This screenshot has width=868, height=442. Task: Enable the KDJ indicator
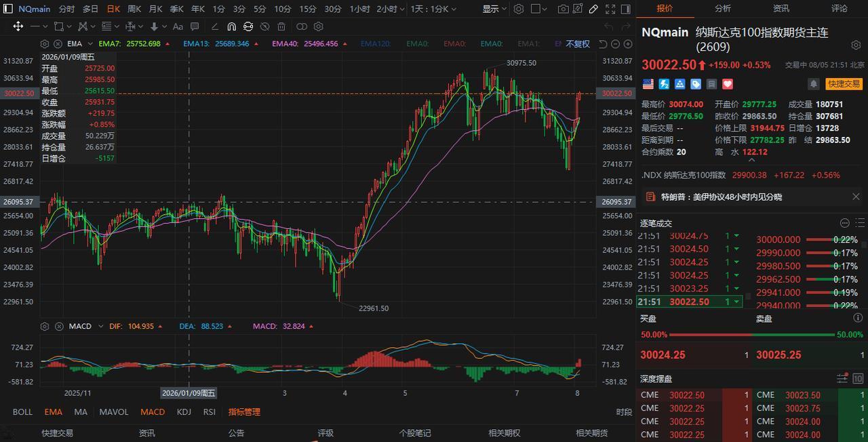(184, 411)
